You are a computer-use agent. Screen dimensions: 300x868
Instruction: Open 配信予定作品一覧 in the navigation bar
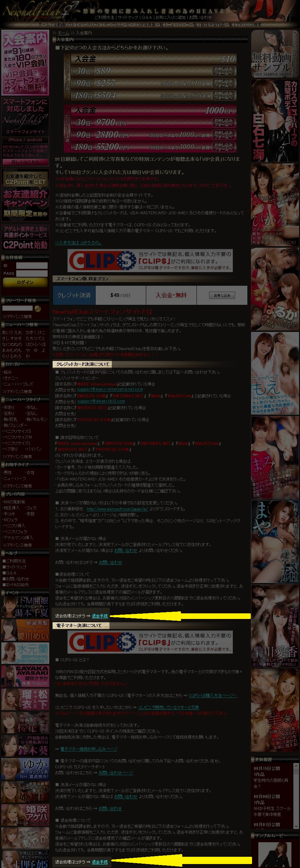216,24
